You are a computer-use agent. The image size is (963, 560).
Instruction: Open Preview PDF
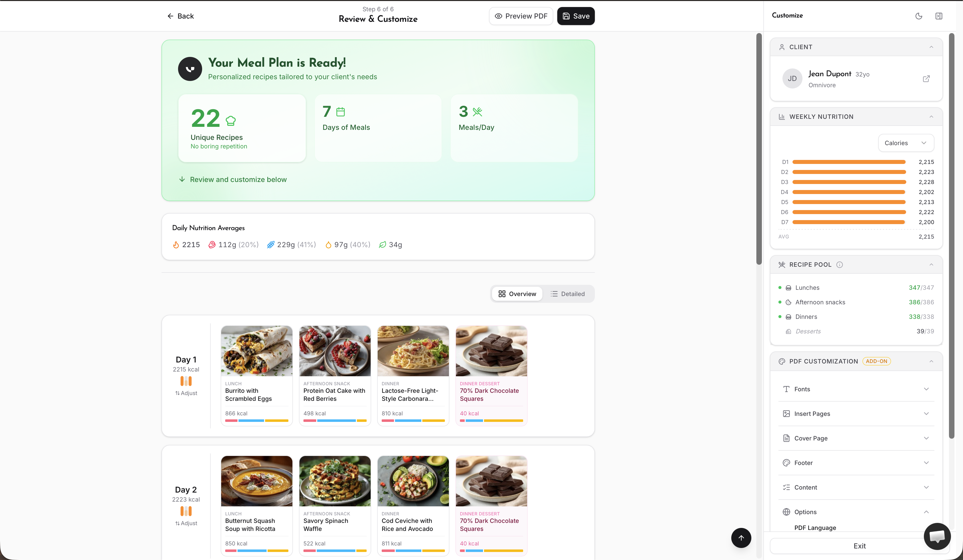tap(521, 16)
